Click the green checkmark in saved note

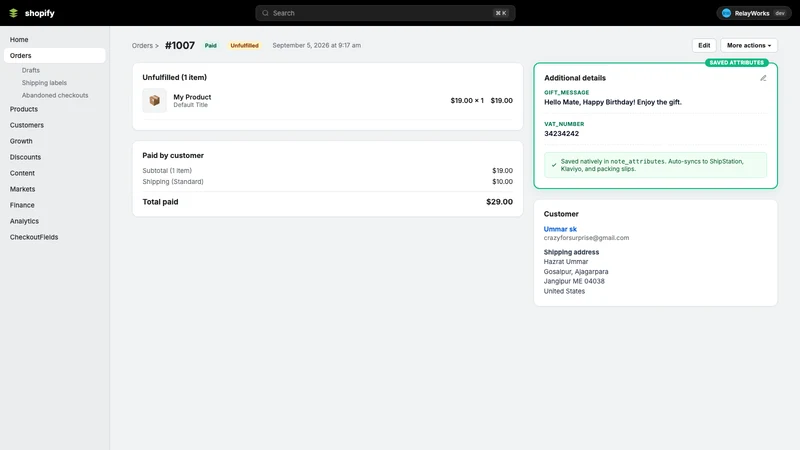(x=554, y=165)
